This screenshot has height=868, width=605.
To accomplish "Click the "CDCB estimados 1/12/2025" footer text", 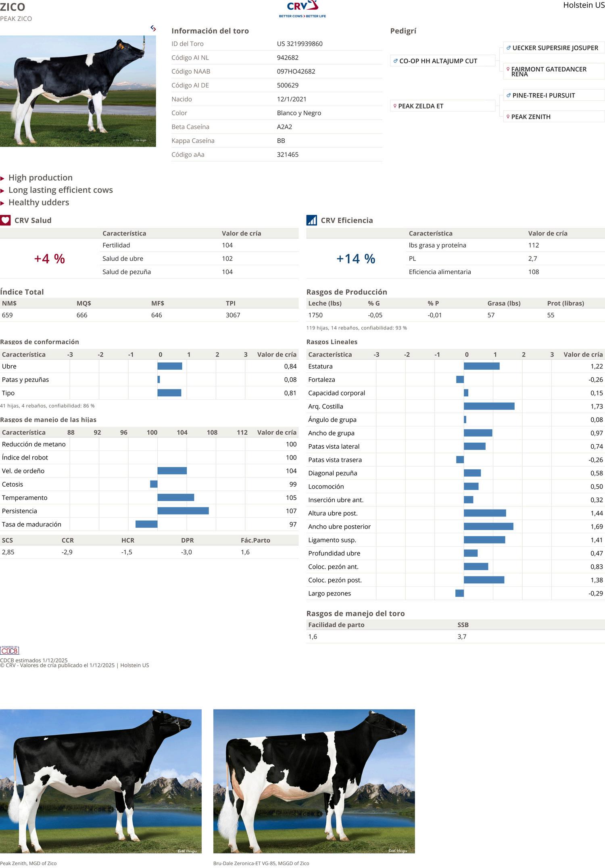I will pos(34,660).
